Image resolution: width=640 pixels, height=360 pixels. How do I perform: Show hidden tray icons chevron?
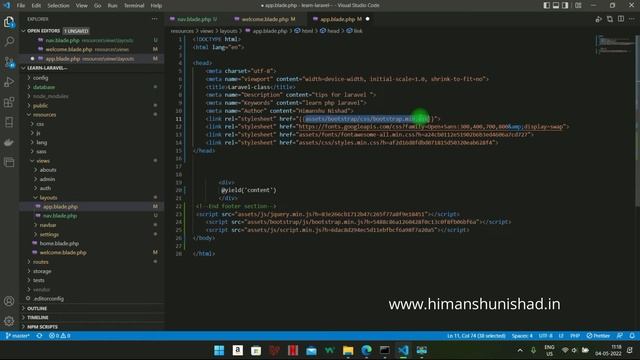(520, 351)
